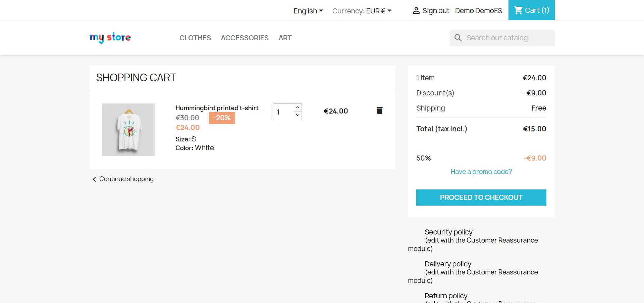
Task: Delete the Hummingbird t-shirt with trash icon
Action: click(x=379, y=111)
